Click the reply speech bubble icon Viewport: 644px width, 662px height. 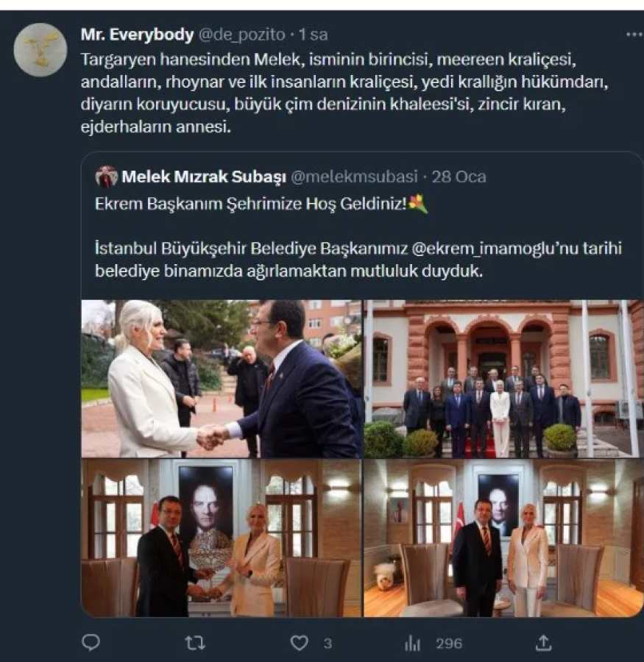[91, 643]
